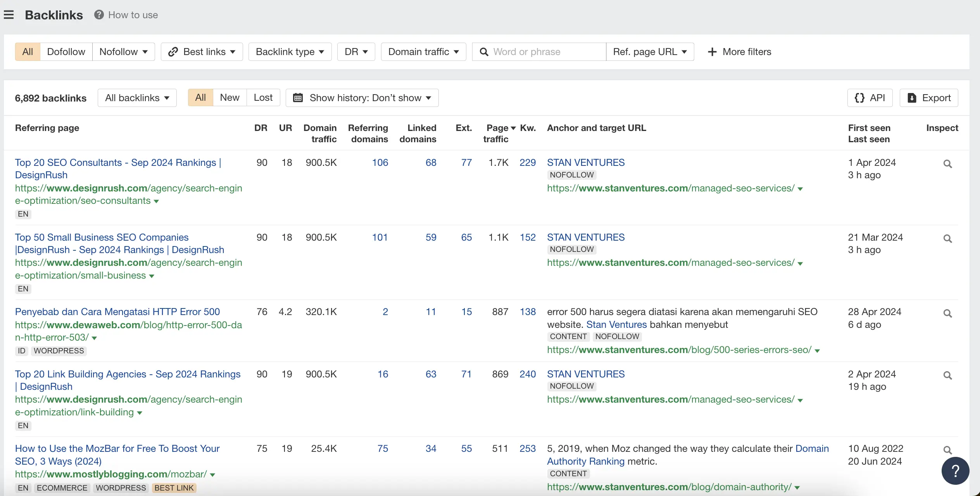Inspect the MozBar backlink row
980x496 pixels.
[947, 450]
